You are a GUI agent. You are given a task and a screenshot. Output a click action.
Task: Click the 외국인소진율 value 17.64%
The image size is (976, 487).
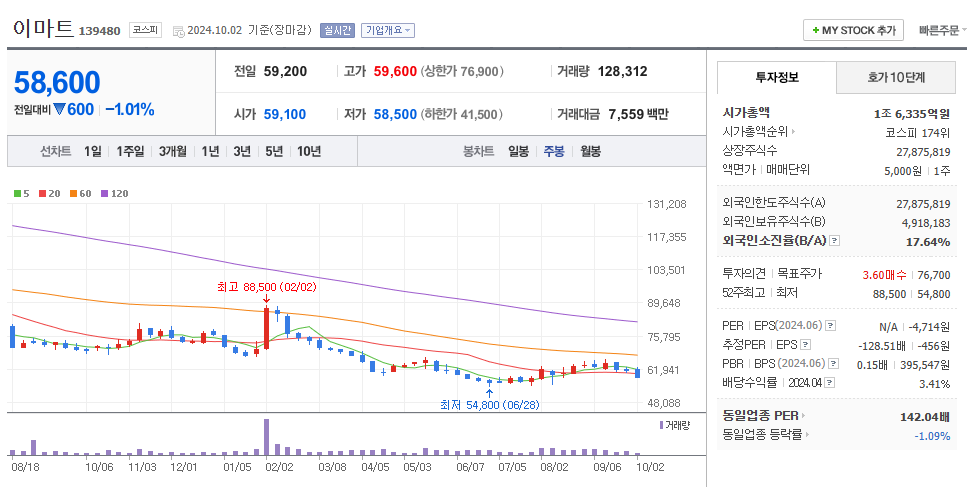coord(928,242)
